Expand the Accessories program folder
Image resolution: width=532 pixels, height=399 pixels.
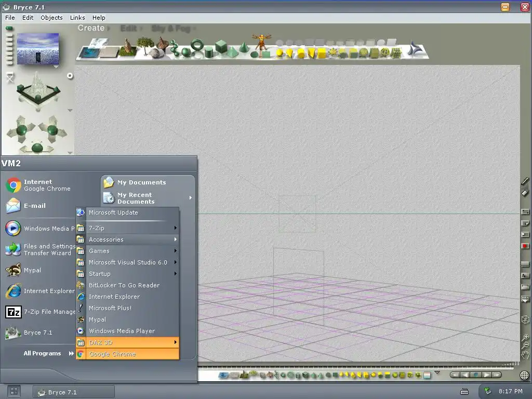(128, 240)
